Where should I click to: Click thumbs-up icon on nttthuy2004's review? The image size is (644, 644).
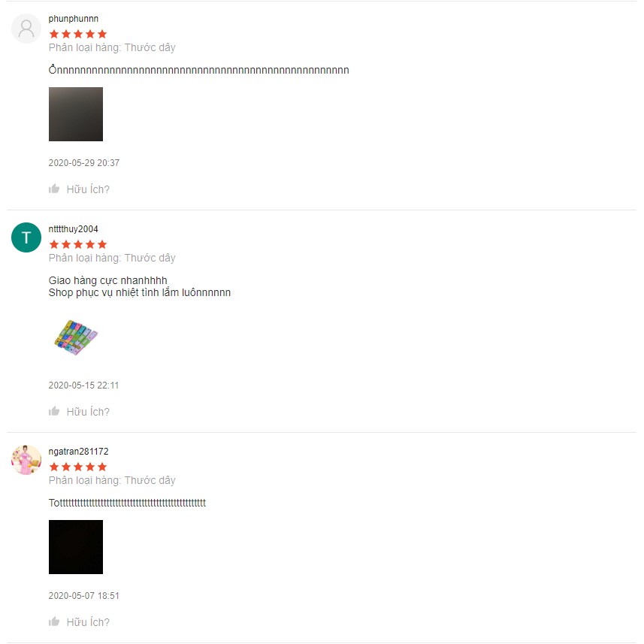(x=54, y=411)
